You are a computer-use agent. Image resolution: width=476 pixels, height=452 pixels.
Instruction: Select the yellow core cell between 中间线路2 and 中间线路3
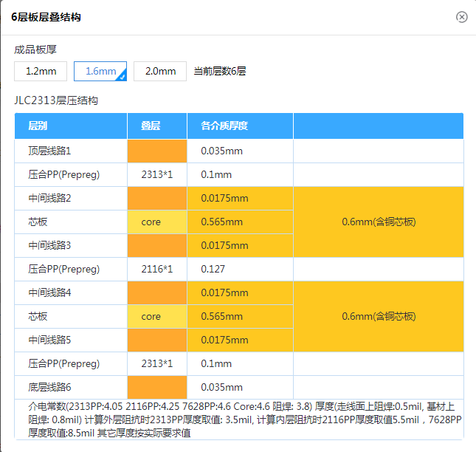click(157, 222)
